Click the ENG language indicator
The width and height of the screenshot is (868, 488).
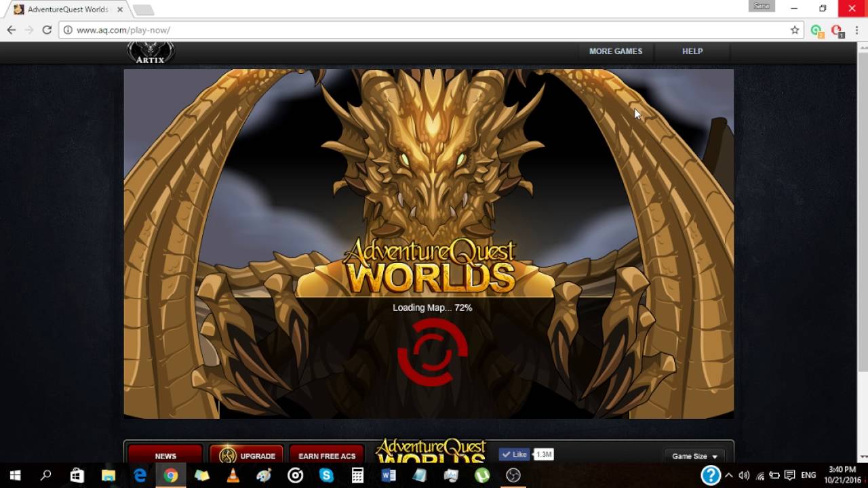808,476
